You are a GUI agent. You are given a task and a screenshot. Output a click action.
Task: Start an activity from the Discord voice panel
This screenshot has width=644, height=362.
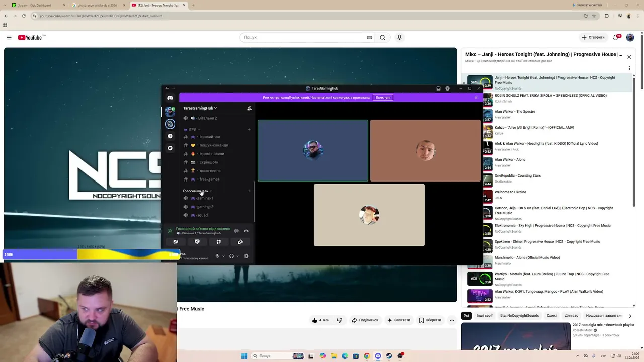[x=219, y=242]
